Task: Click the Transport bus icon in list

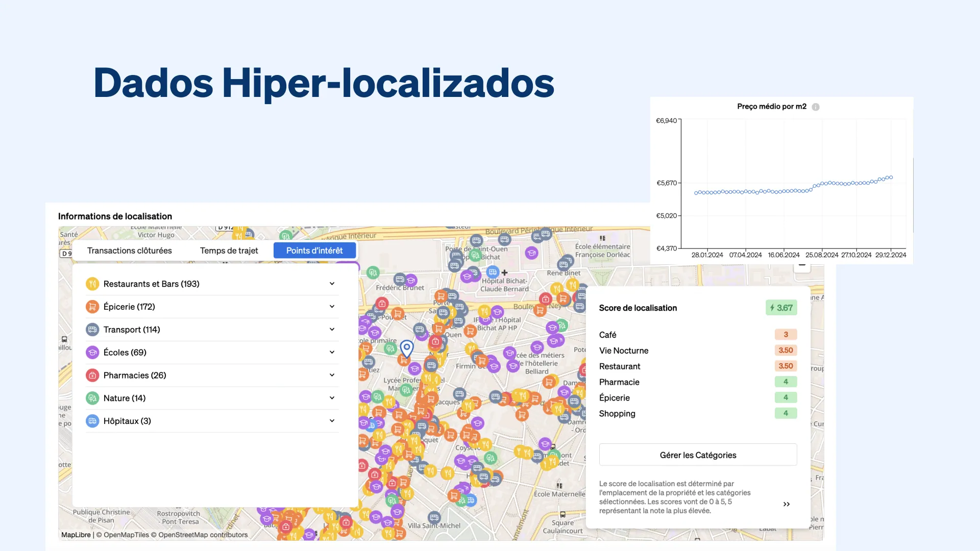Action: pos(92,330)
